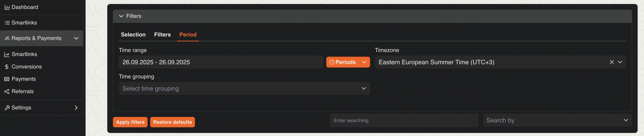Image resolution: width=644 pixels, height=136 pixels.
Task: Open the Periods dropdown
Action: click(x=348, y=62)
